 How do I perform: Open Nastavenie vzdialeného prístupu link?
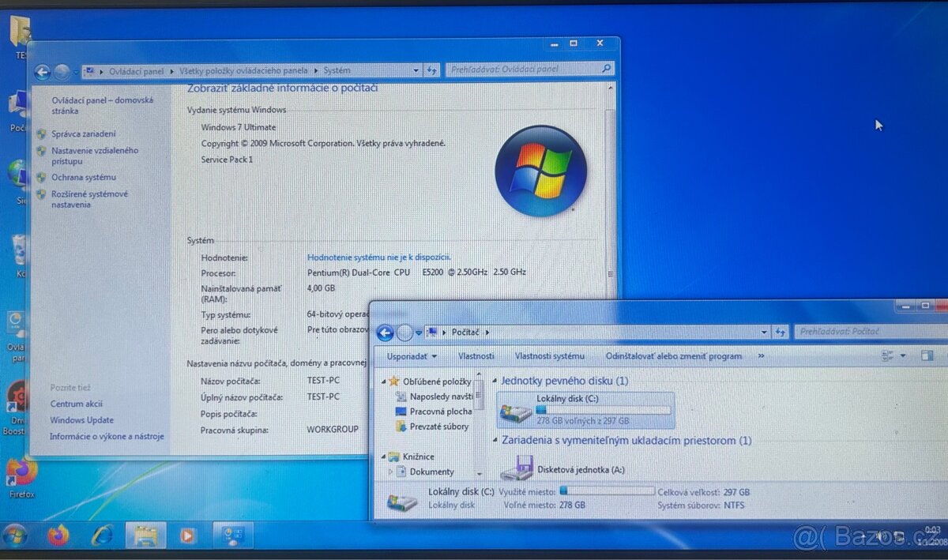point(95,156)
